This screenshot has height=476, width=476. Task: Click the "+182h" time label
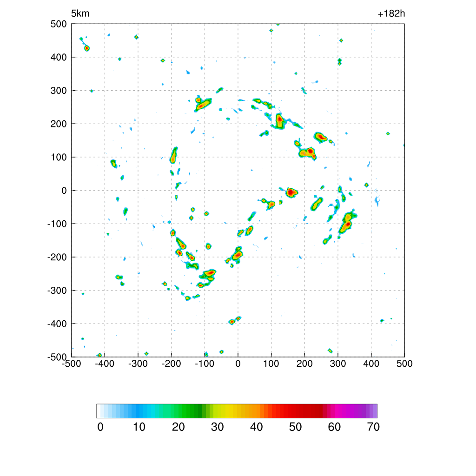[x=391, y=13]
